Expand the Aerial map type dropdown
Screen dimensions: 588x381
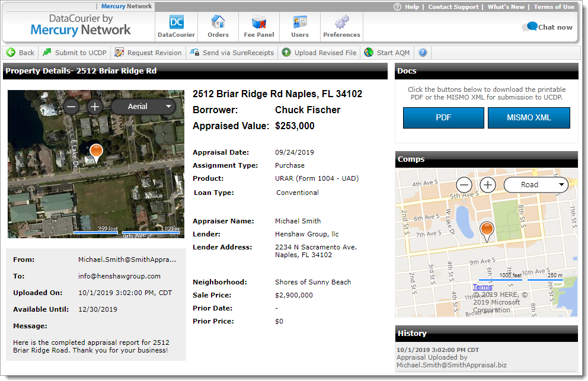(143, 107)
